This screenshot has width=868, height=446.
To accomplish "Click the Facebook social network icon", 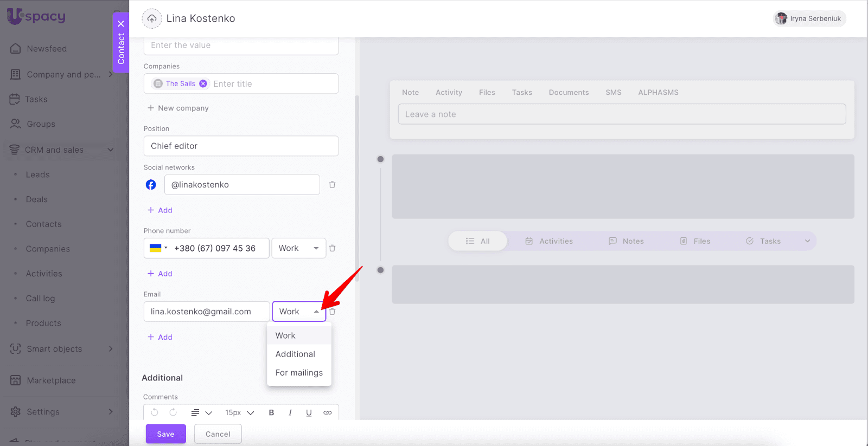I will [x=151, y=185].
